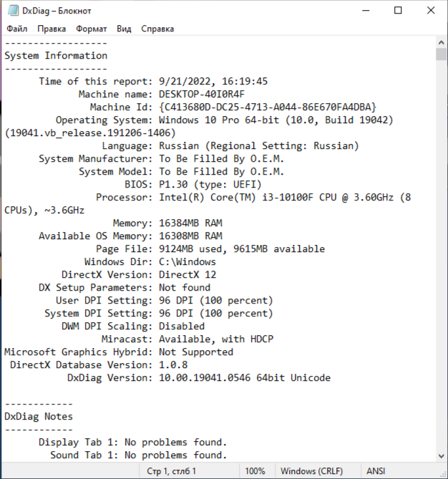Place cursor after DirectX 12 text
Image resolution: width=448 pixels, height=479 pixels.
coord(217,275)
